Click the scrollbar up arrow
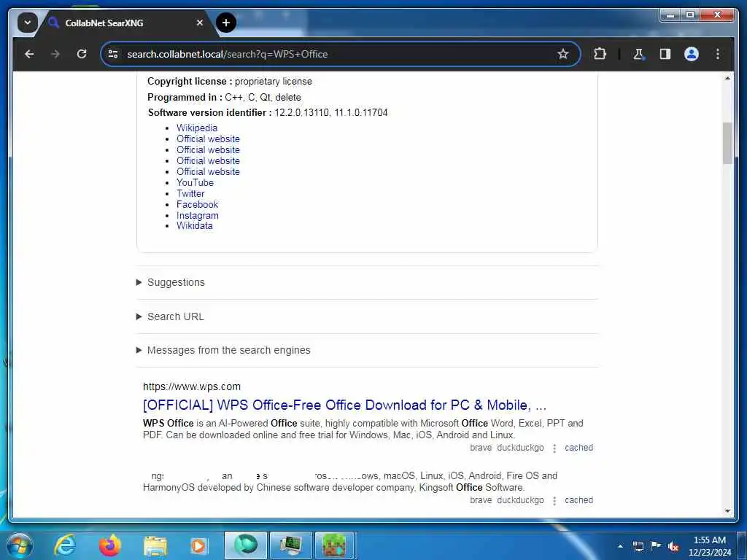Image resolution: width=747 pixels, height=560 pixels. click(727, 78)
